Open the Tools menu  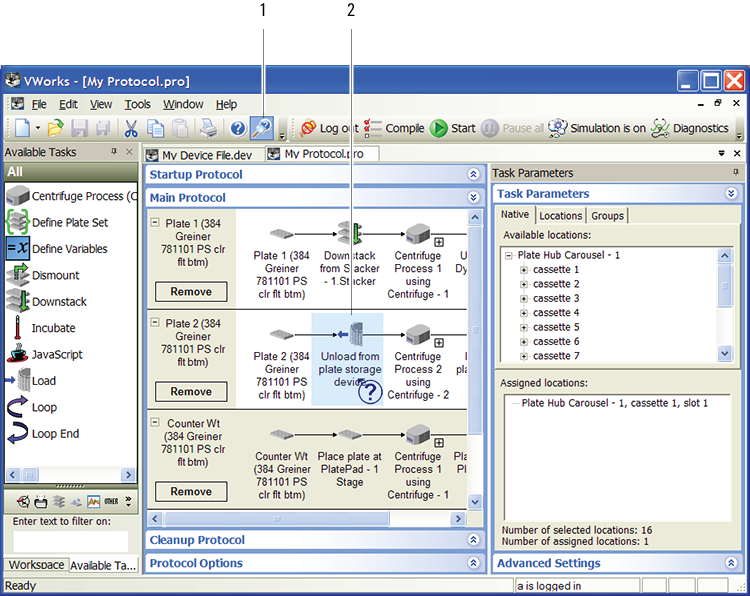pyautogui.click(x=137, y=104)
